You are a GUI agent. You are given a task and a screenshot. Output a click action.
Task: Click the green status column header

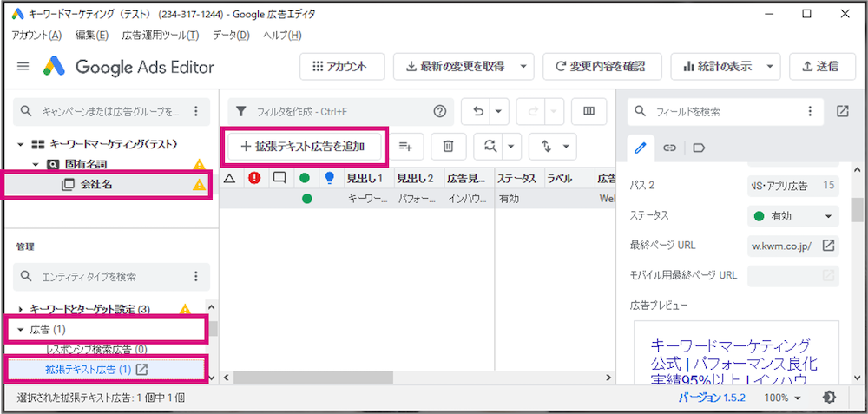[x=305, y=178]
